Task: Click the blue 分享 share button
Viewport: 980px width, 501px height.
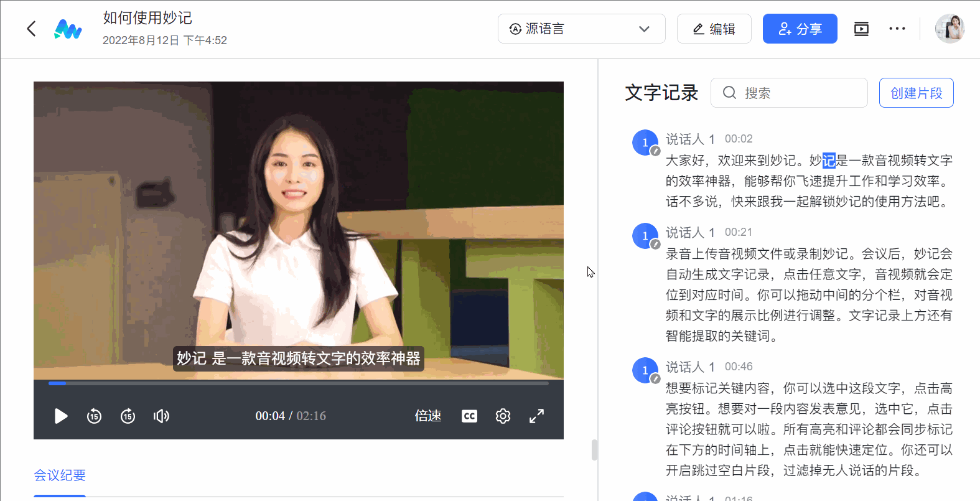Action: pyautogui.click(x=800, y=29)
